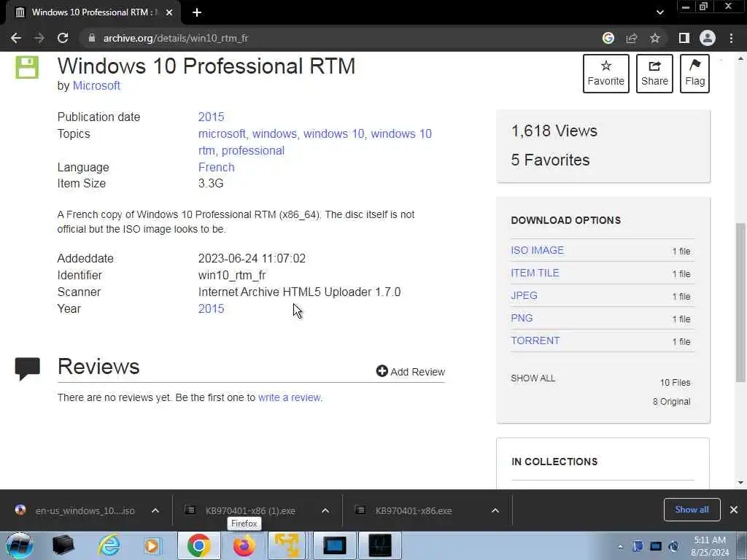Close the Windows 10 Professional RTM tab
The image size is (747, 560).
pos(169,12)
